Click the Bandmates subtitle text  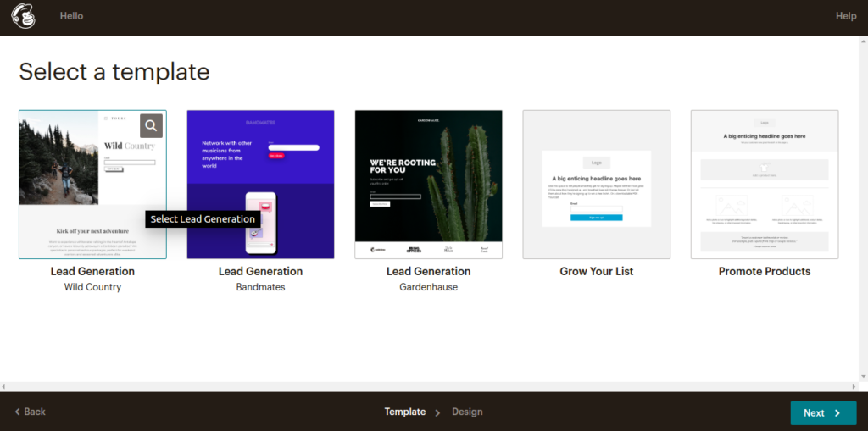click(x=261, y=287)
